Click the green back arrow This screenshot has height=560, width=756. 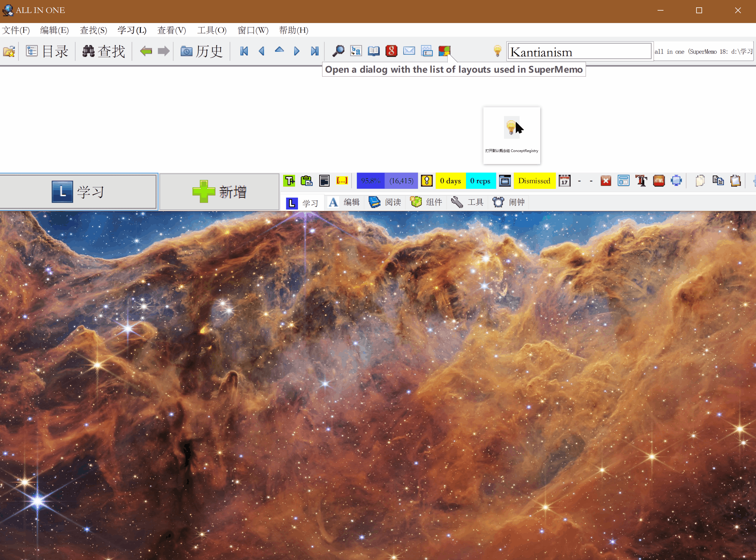click(x=146, y=51)
